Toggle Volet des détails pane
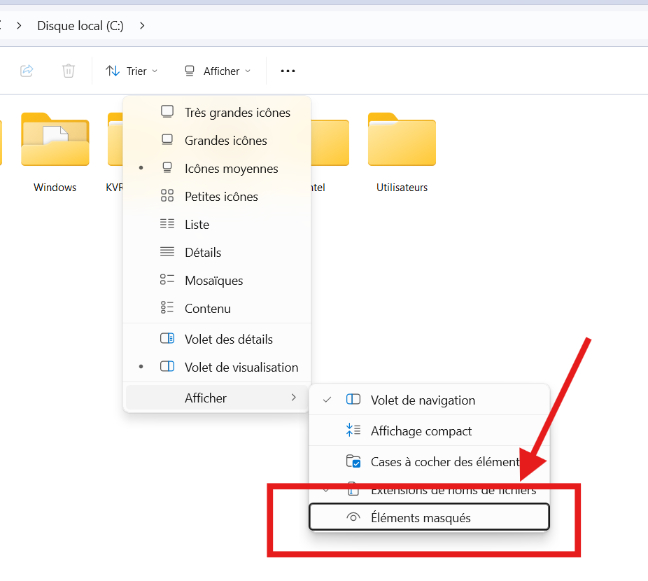The image size is (648, 581). (217, 339)
